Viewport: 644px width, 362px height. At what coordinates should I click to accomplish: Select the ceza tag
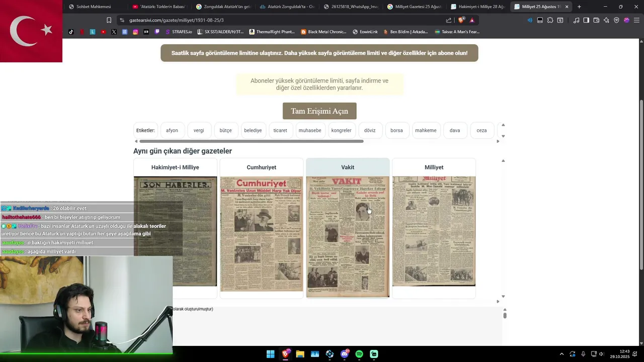[481, 130]
